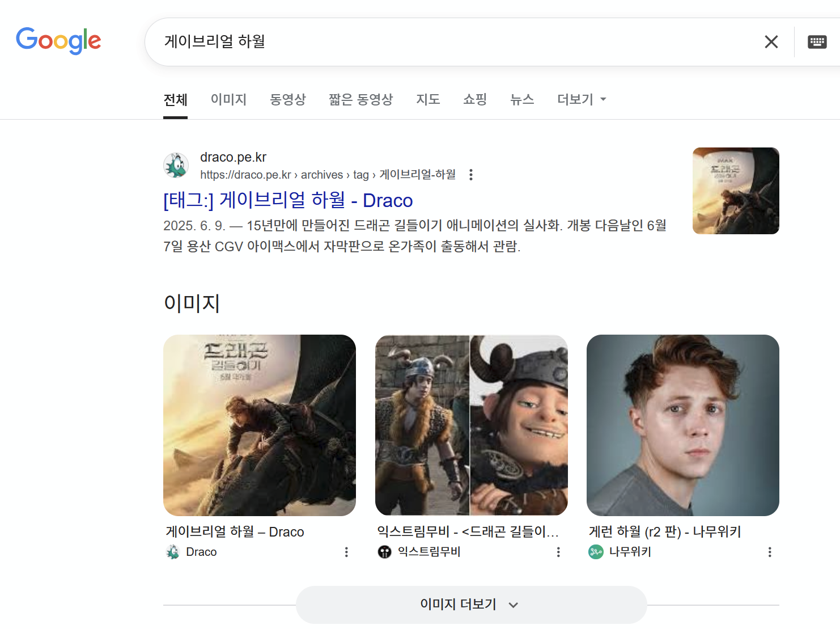Expand the 더보기 dropdown menu
This screenshot has width=840, height=629.
tap(582, 100)
